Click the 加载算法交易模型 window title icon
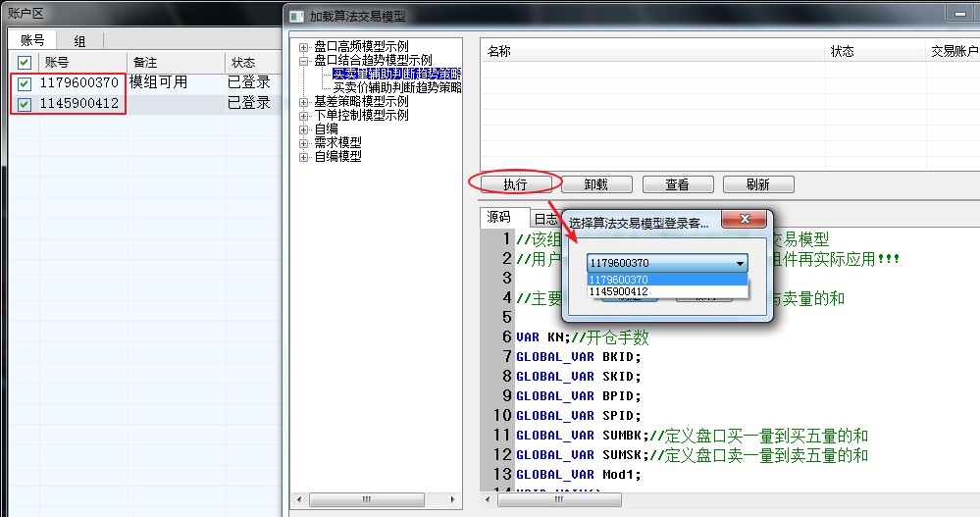Screen dimensions: 980x517 pos(296,16)
